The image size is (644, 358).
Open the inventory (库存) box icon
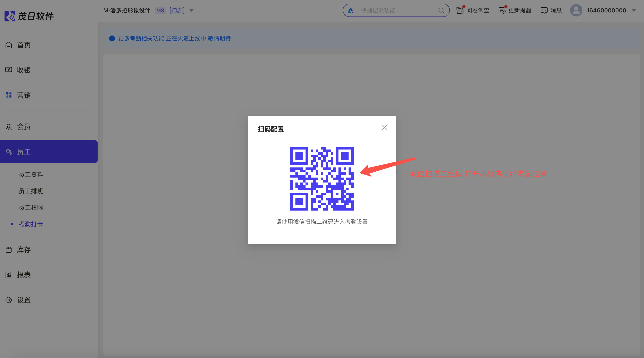point(9,250)
